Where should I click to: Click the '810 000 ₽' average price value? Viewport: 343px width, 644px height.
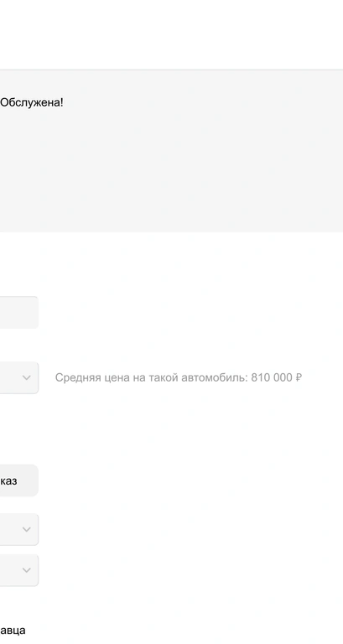pos(277,377)
